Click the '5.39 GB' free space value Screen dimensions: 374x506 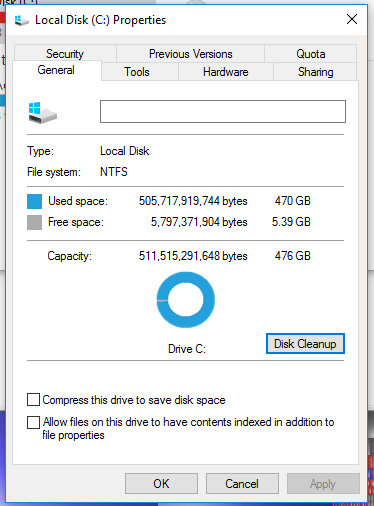291,222
